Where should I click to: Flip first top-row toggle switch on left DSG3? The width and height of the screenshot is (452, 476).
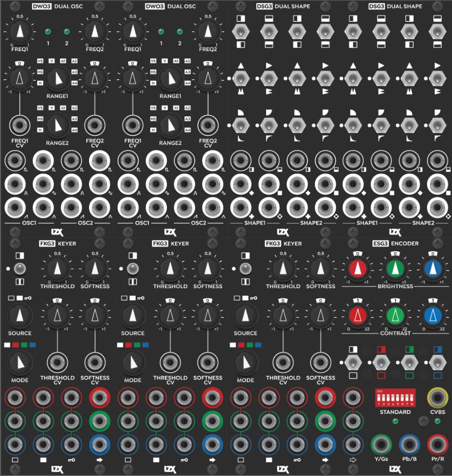[241, 32]
